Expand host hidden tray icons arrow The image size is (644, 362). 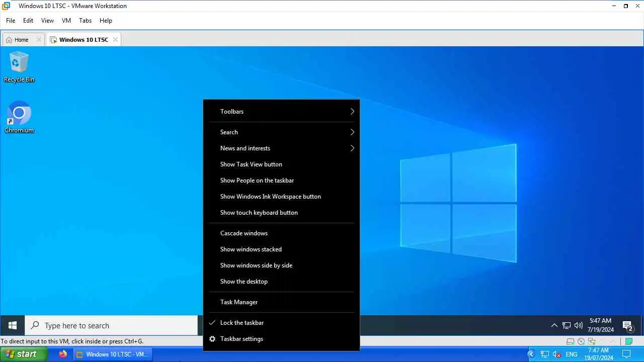click(x=531, y=354)
